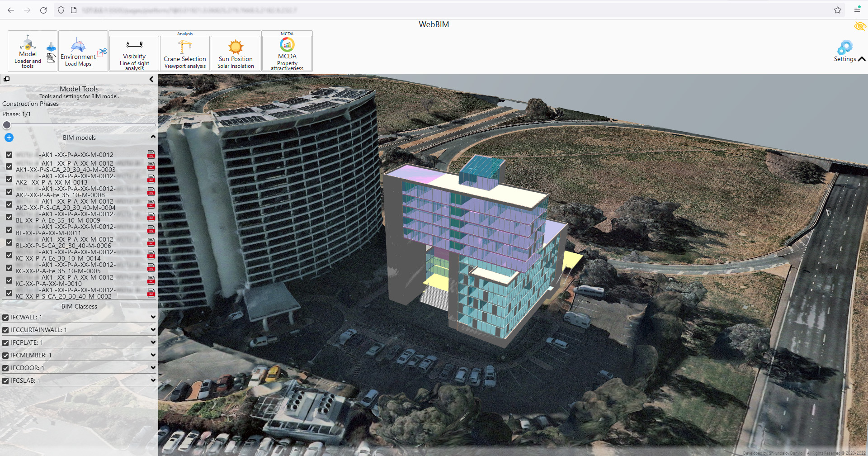Uncheck KC-XX-P-A-Ee_30_10-M-0014 model checkbox
Viewport: 868px width, 456px height.
tap(9, 255)
